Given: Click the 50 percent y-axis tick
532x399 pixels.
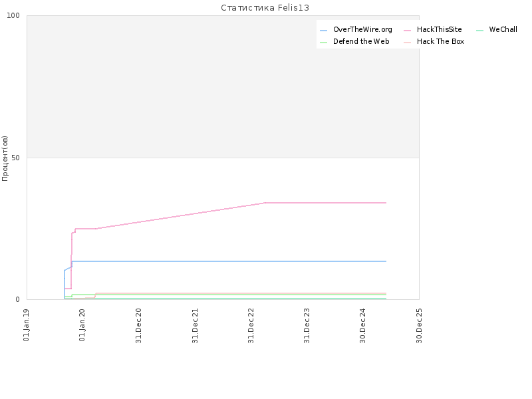Looking at the screenshot, I should click(15, 158).
